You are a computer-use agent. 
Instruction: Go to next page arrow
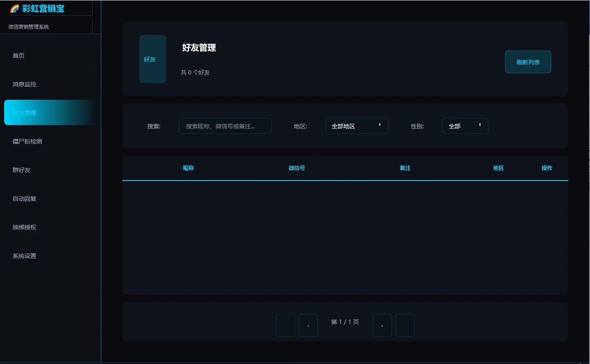382,325
